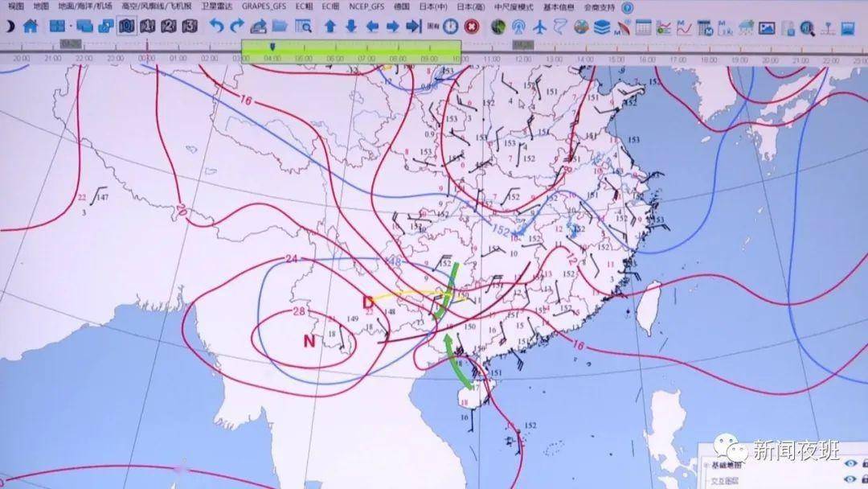Image resolution: width=868 pixels, height=489 pixels.
Task: Toggle visibility of 基础地图 layer
Action: pyautogui.click(x=850, y=466)
